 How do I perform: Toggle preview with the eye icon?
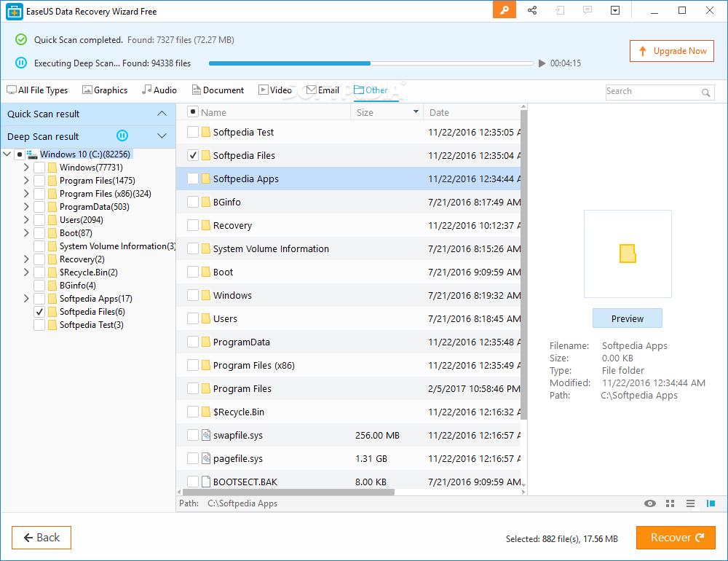coord(650,503)
